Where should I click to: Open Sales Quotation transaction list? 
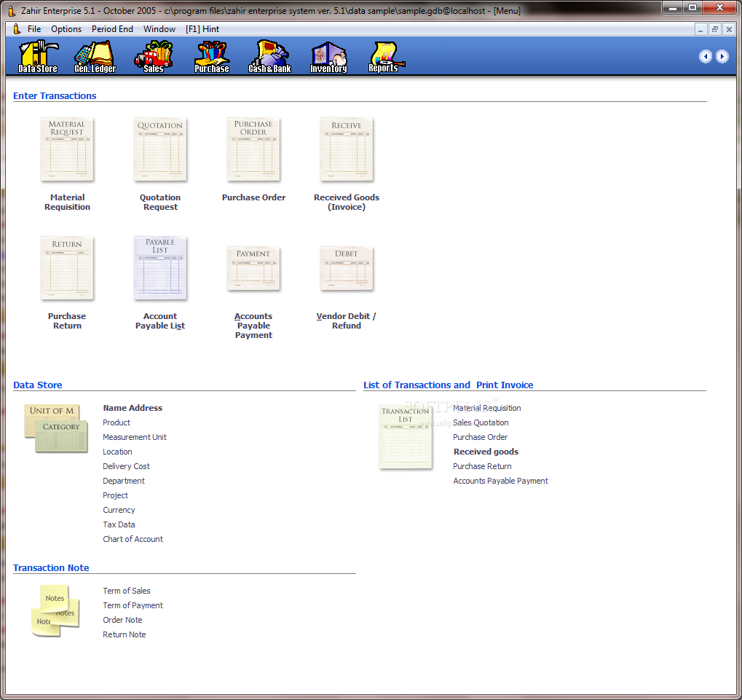click(481, 422)
